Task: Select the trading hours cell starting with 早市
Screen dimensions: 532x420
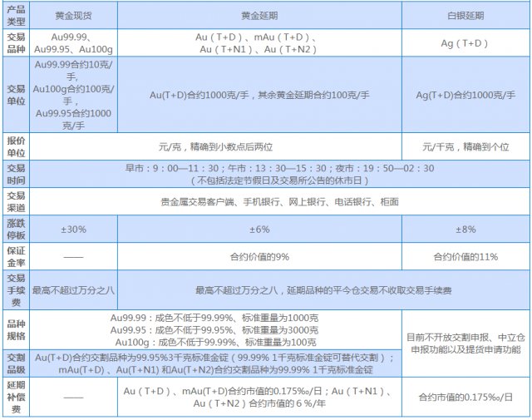Action: point(278,174)
